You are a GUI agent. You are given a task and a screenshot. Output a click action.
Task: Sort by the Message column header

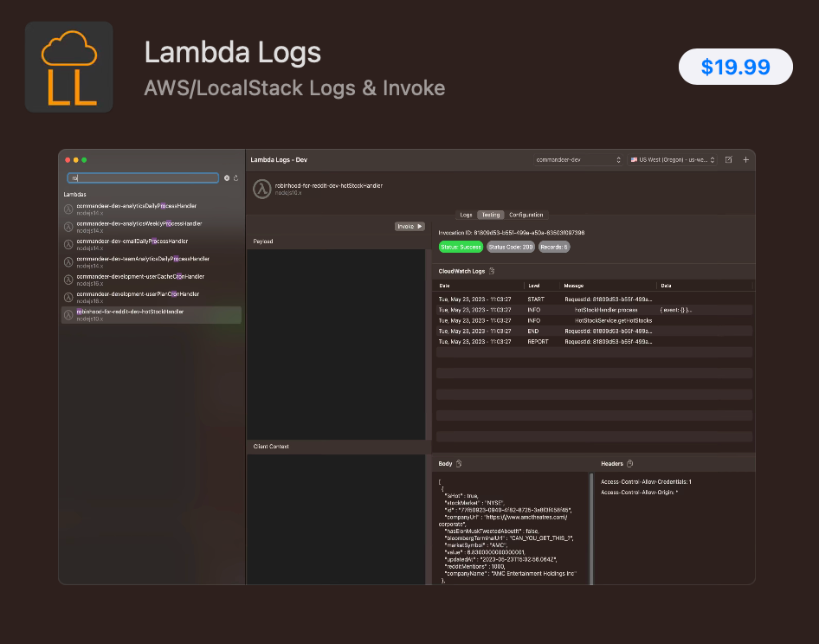tap(573, 286)
